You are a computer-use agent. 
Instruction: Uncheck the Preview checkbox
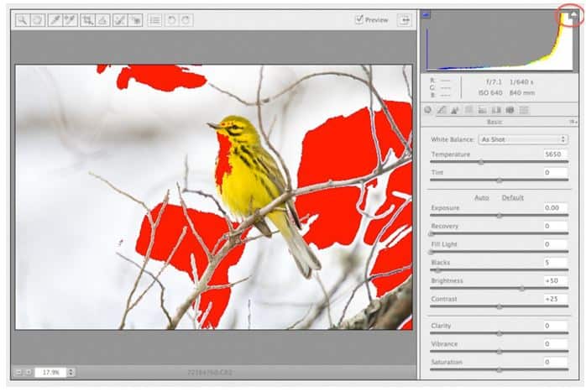click(359, 18)
